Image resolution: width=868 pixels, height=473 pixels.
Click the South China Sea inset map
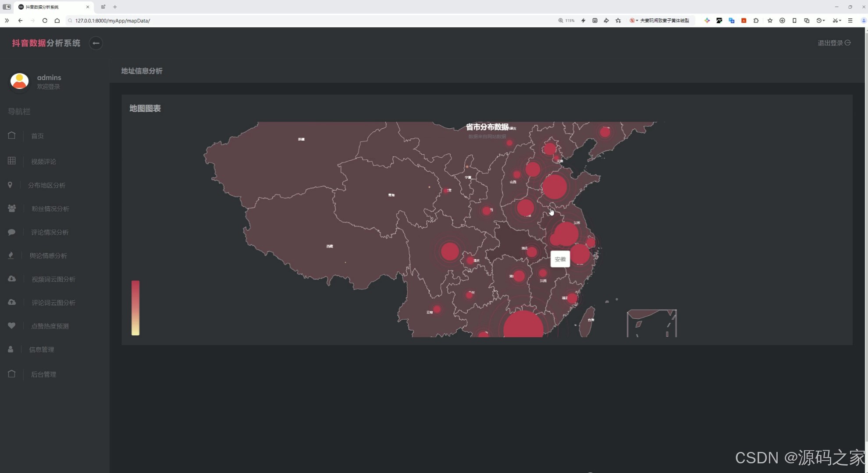click(651, 323)
